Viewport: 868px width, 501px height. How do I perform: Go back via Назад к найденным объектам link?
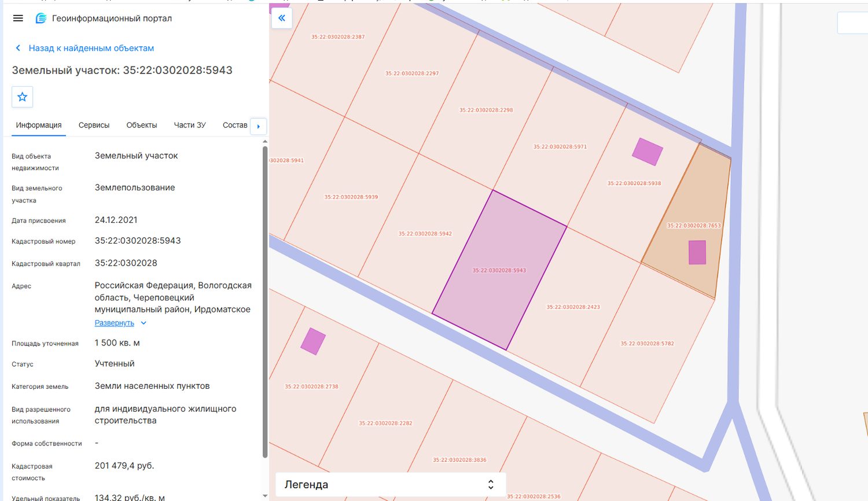tap(91, 48)
